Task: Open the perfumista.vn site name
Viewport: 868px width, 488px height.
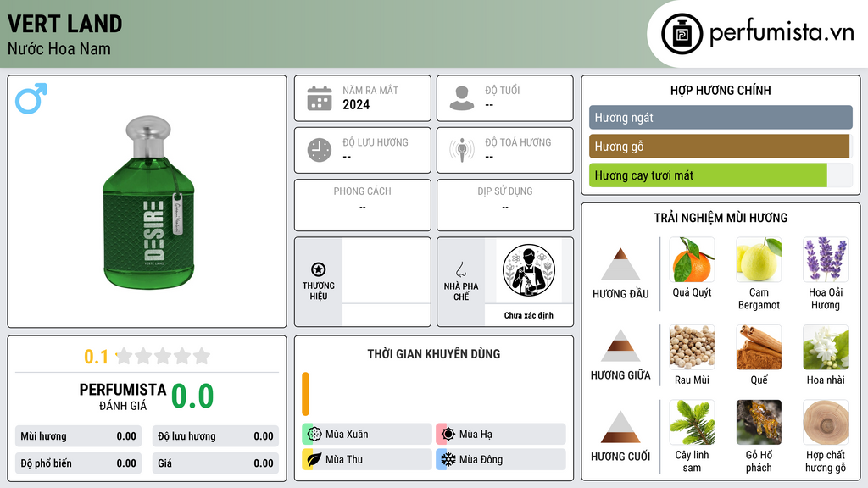Action: click(782, 33)
